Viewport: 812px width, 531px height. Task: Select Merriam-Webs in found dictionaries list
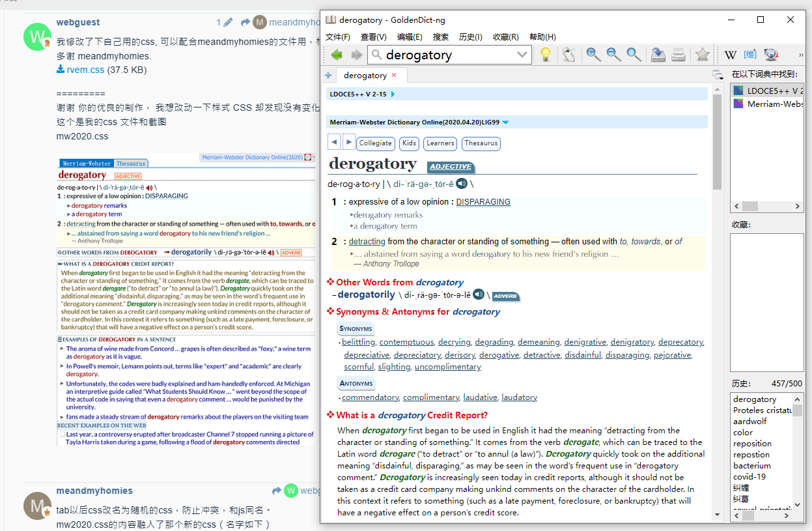pyautogui.click(x=767, y=104)
